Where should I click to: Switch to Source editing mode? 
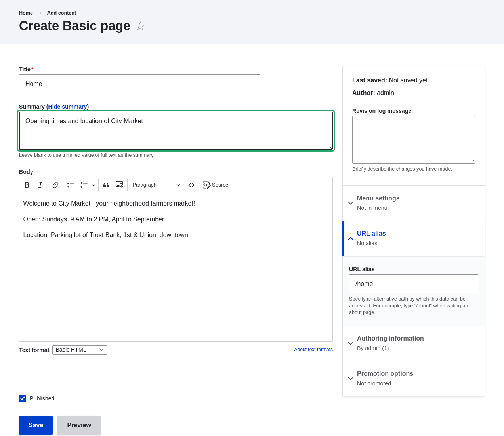[215, 185]
